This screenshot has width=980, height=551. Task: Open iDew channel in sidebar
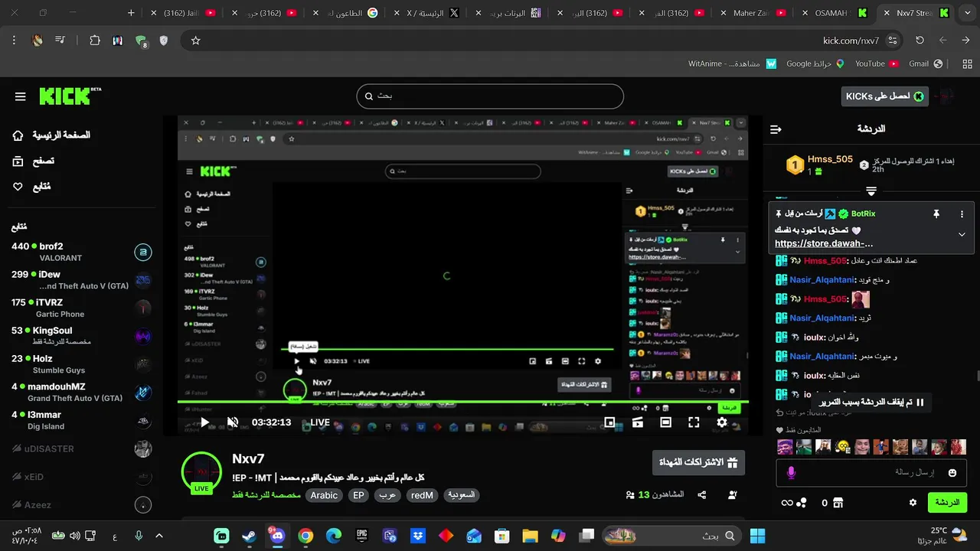pos(80,280)
